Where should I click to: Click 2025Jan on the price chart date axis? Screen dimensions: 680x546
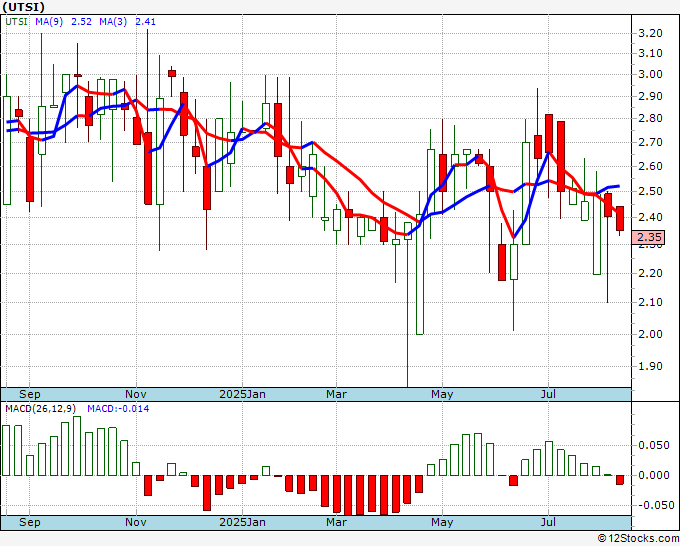tap(242, 394)
